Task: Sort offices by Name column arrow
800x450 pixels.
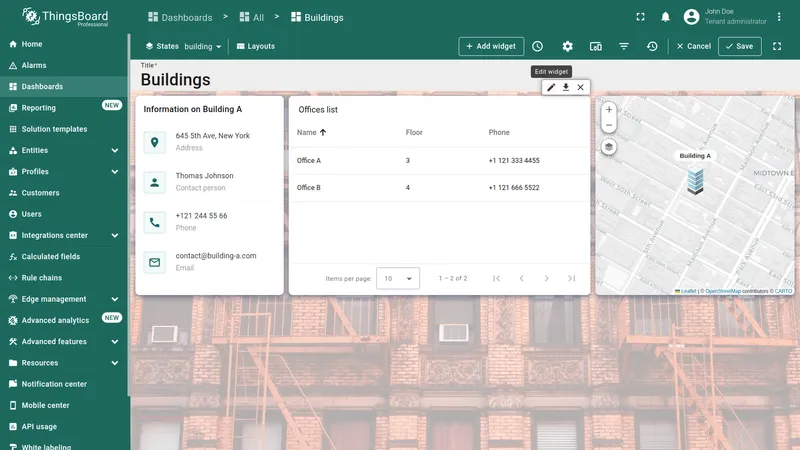Action: tap(323, 132)
